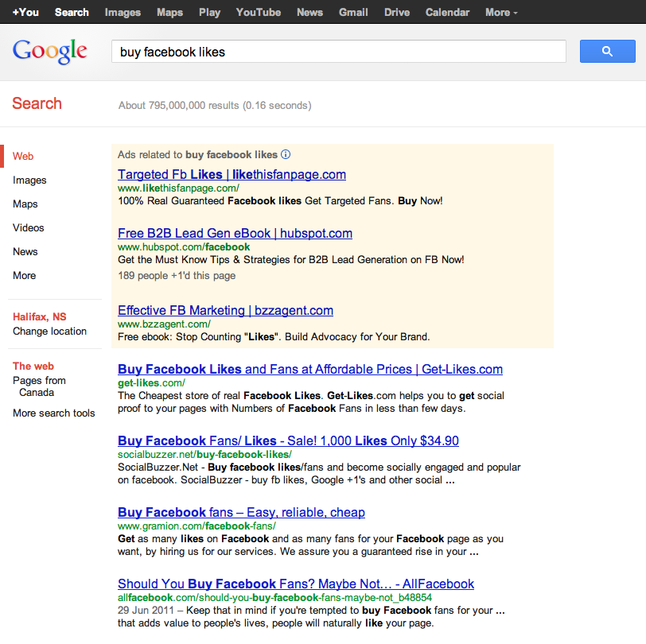646x644 pixels.
Task: Open Images in the top black bar
Action: pos(123,13)
